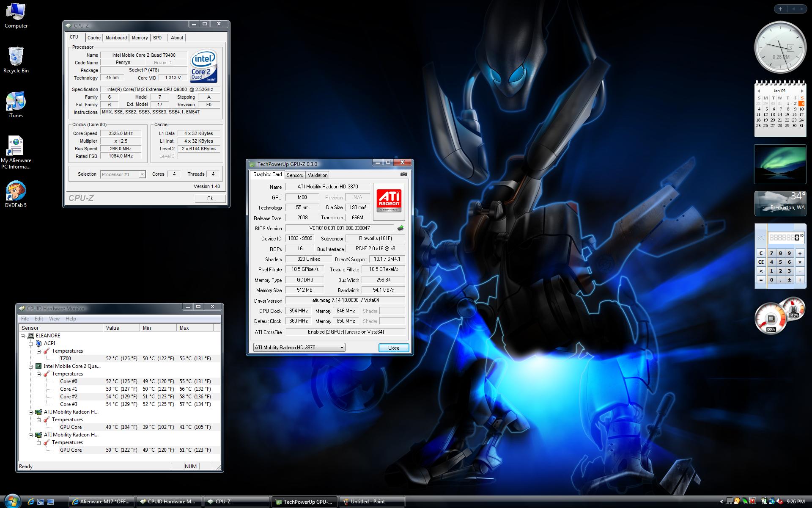The image size is (812, 508).
Task: Click the CPU meter gauge gadget
Action: tap(771, 318)
